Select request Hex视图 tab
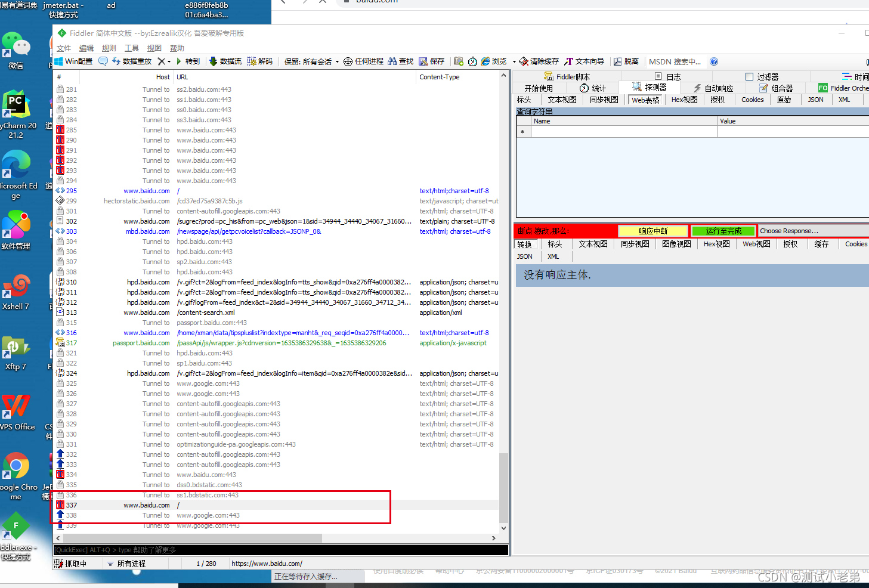 (685, 100)
